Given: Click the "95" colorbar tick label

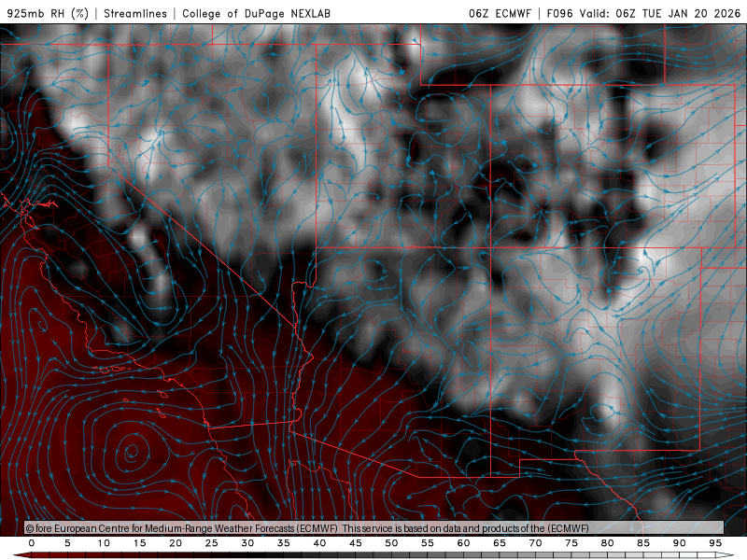Looking at the screenshot, I should coord(715,543).
